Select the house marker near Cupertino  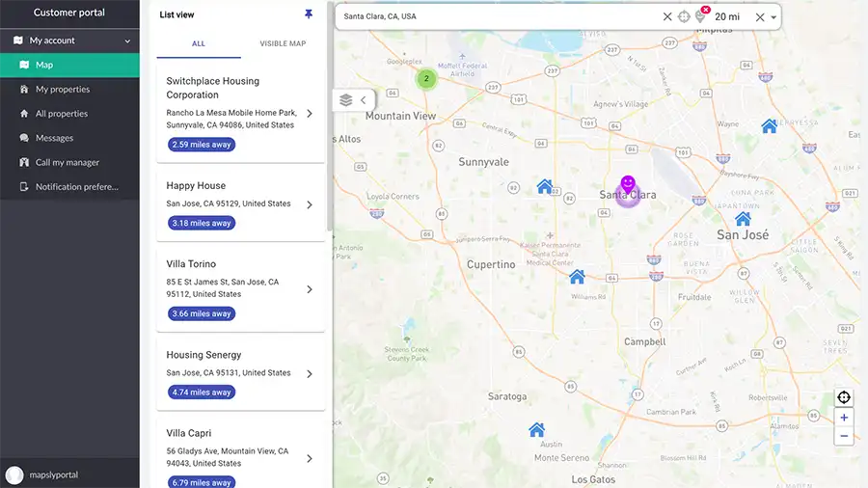pyautogui.click(x=577, y=277)
